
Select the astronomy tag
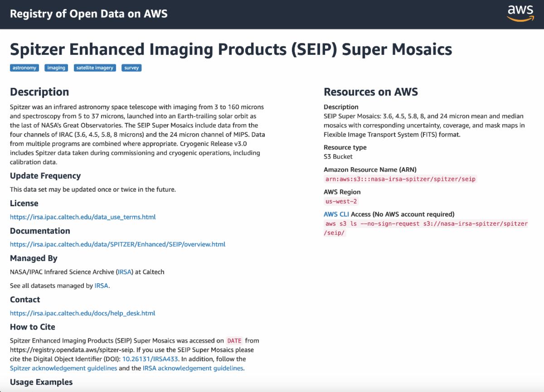coord(24,68)
